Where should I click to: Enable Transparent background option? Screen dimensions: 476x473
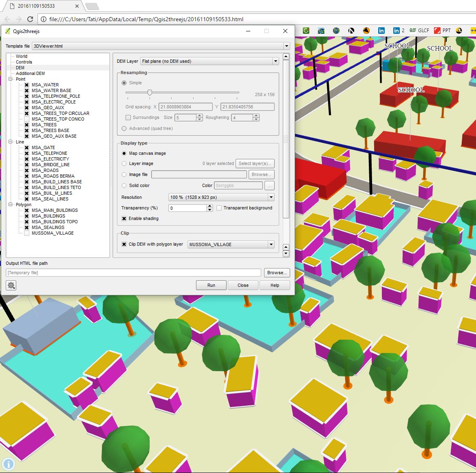pyautogui.click(x=219, y=208)
